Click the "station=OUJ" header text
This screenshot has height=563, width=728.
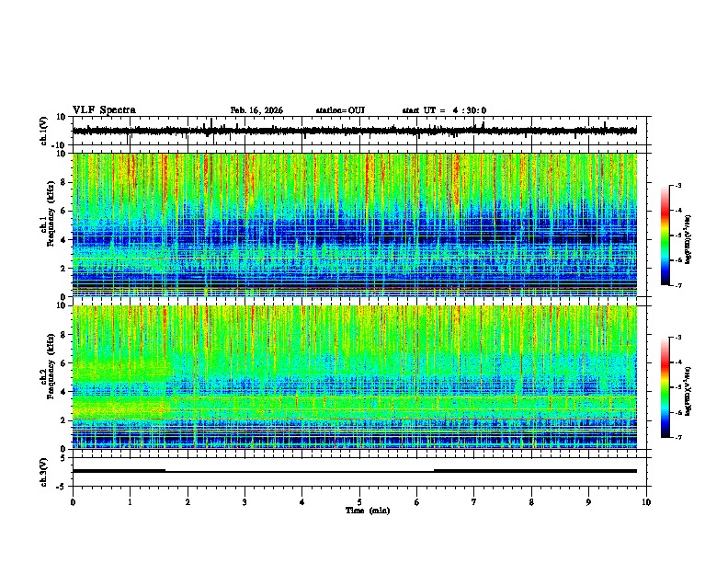tap(340, 110)
